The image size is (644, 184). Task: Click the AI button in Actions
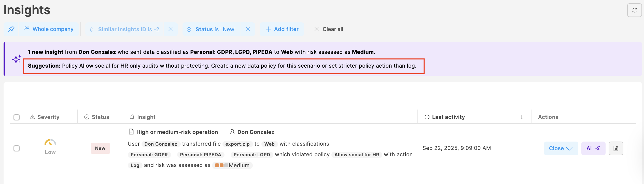point(593,148)
